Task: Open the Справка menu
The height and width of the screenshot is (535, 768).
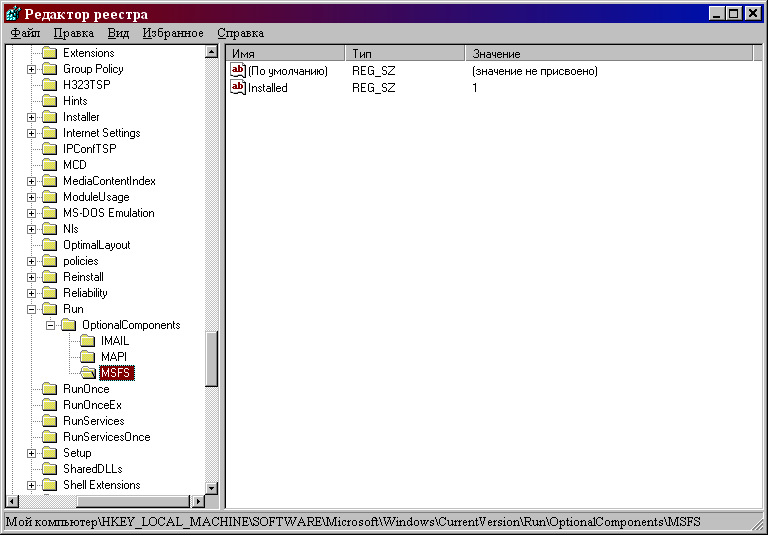Action: 240,33
